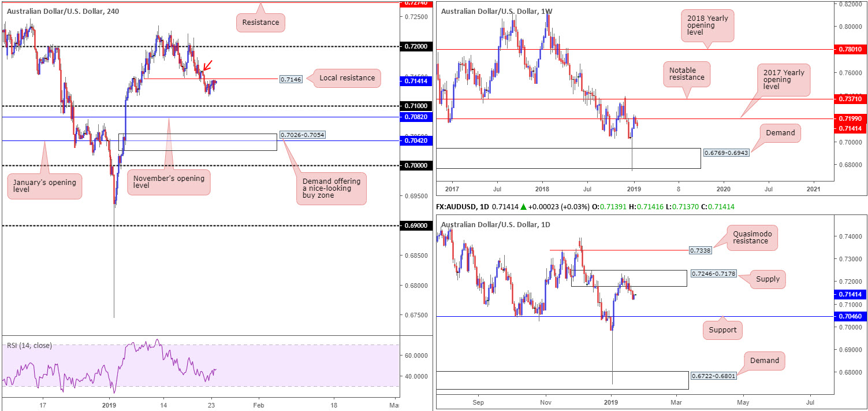Click the 0.67500 axis label on 240 chart

coord(416,315)
